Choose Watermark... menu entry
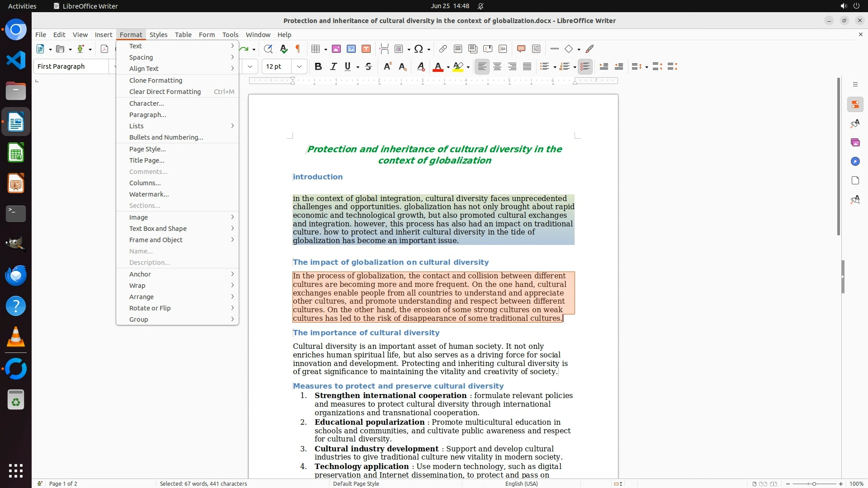868x488 pixels. click(149, 194)
